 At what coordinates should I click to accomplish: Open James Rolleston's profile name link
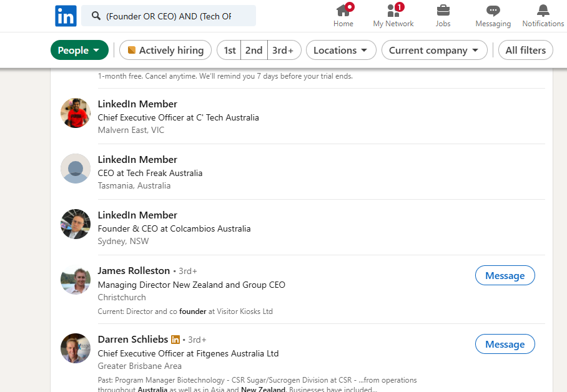pos(134,270)
